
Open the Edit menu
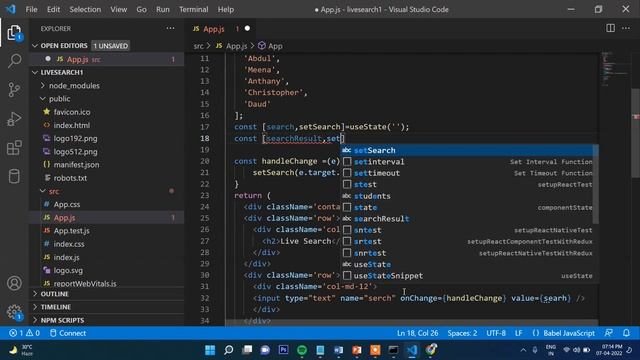click(x=53, y=9)
